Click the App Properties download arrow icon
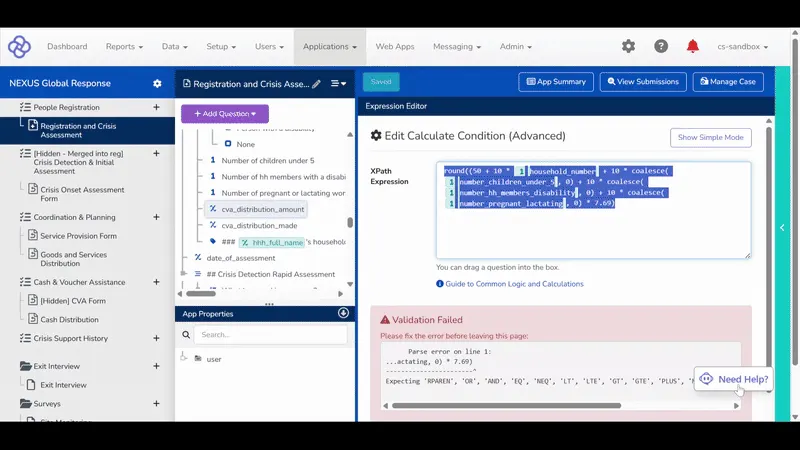The image size is (800, 450). 343,313
